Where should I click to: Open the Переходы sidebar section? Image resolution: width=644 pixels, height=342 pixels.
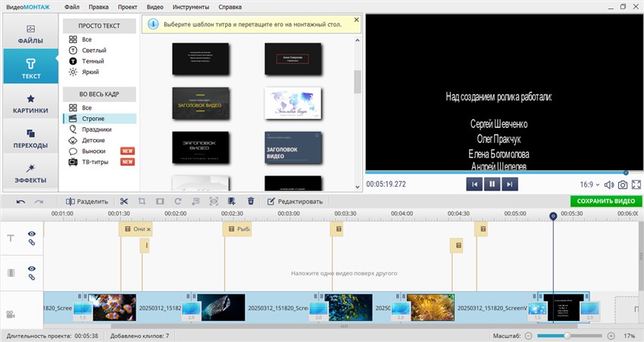(x=30, y=138)
